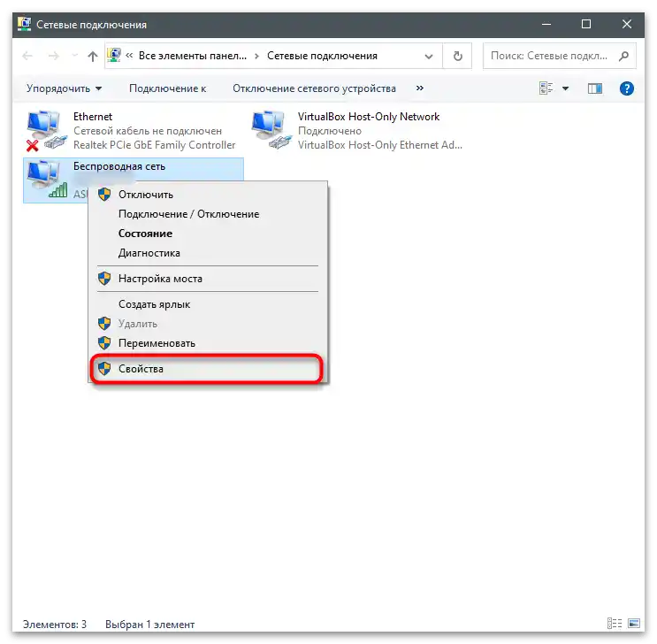Open view options dropdown arrow
657x644 pixels.
[x=565, y=88]
